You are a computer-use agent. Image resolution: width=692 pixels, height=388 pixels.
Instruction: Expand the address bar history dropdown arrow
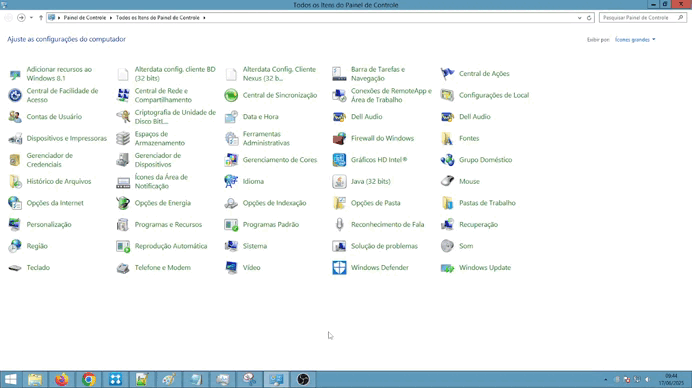(579, 18)
